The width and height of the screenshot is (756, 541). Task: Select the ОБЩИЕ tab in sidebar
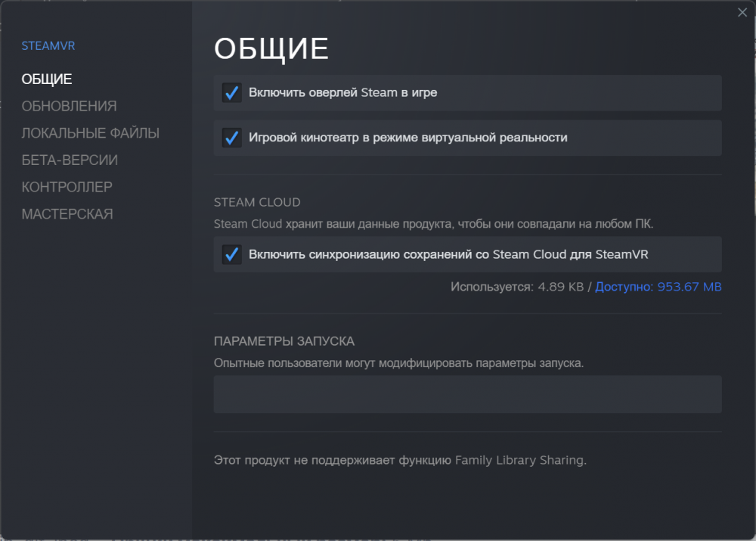(x=47, y=79)
